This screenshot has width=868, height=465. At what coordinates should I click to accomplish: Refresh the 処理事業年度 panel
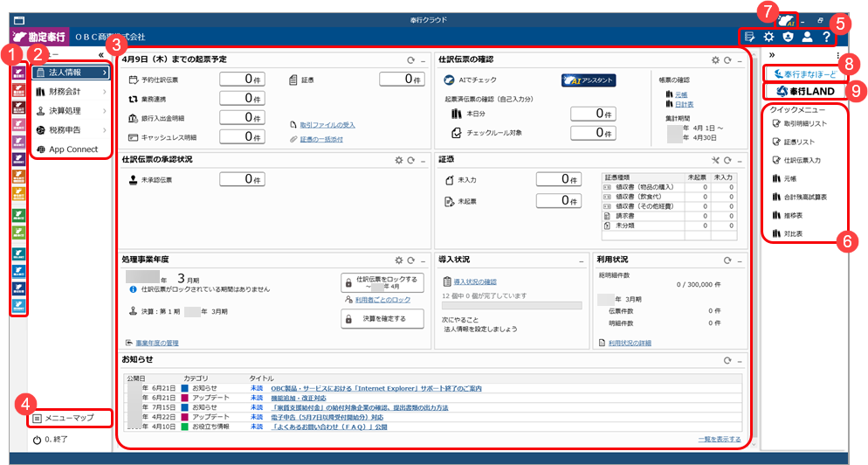[x=410, y=260]
